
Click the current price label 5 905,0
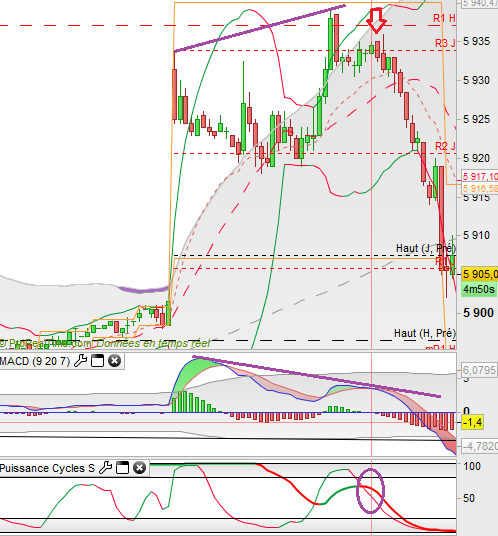tap(480, 274)
